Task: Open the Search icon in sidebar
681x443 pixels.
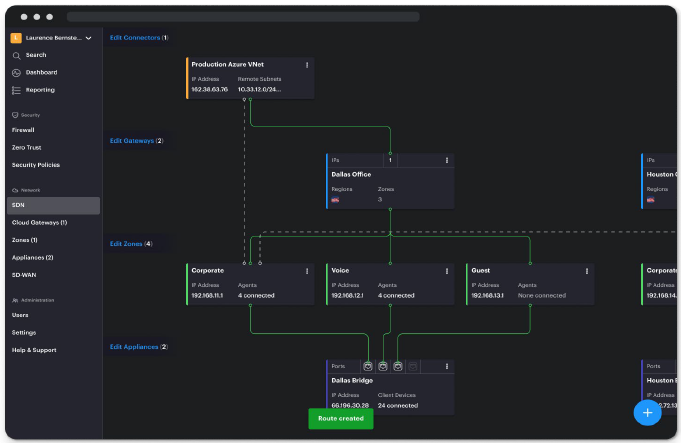Action: click(x=17, y=56)
